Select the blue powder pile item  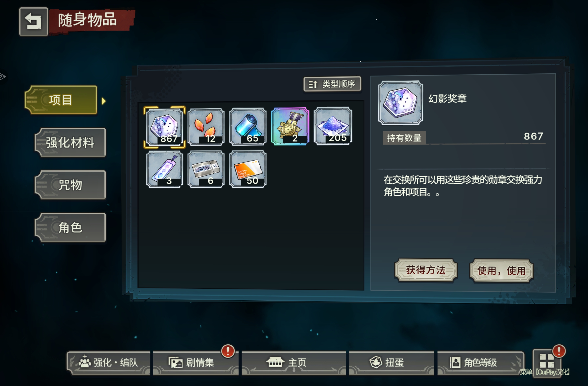pyautogui.click(x=333, y=126)
